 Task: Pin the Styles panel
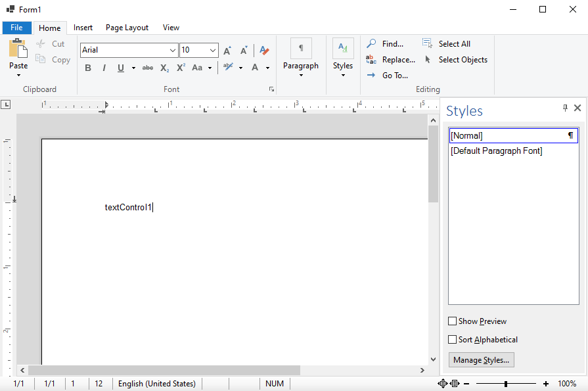[565, 108]
